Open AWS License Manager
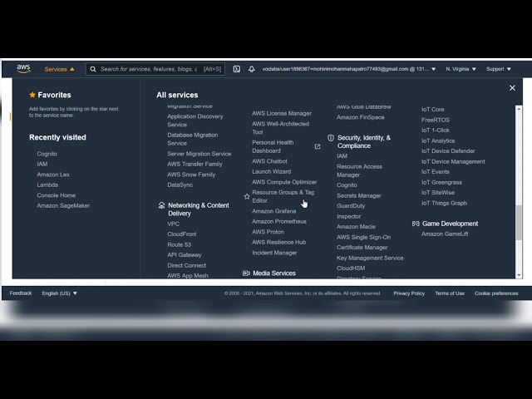This screenshot has width=532, height=399. pyautogui.click(x=281, y=113)
